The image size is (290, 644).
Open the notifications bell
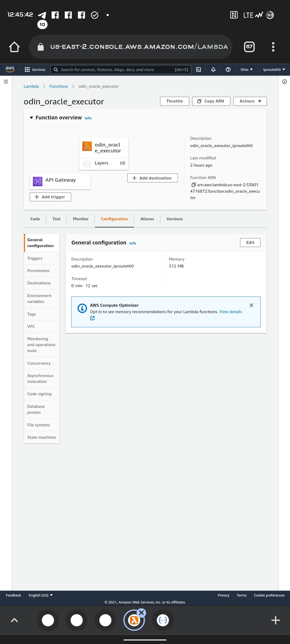213,69
